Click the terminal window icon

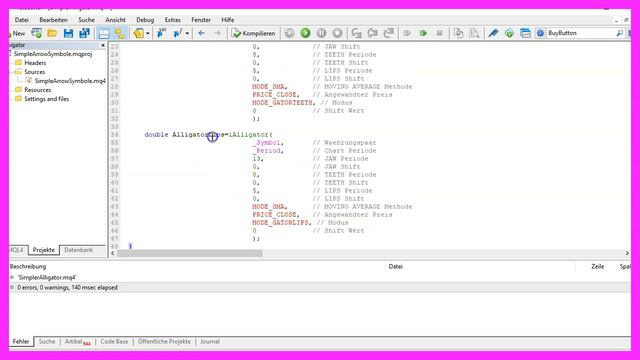click(525, 33)
